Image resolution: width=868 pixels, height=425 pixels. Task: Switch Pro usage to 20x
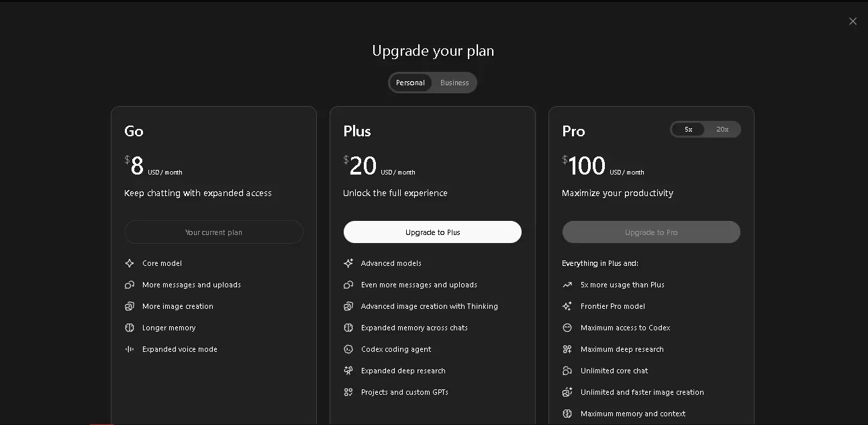pos(722,129)
